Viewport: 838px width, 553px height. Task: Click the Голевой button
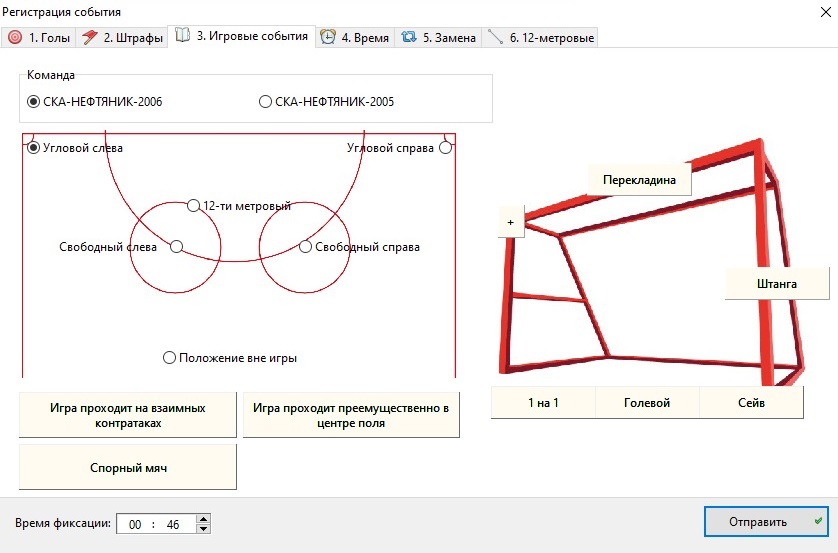647,402
